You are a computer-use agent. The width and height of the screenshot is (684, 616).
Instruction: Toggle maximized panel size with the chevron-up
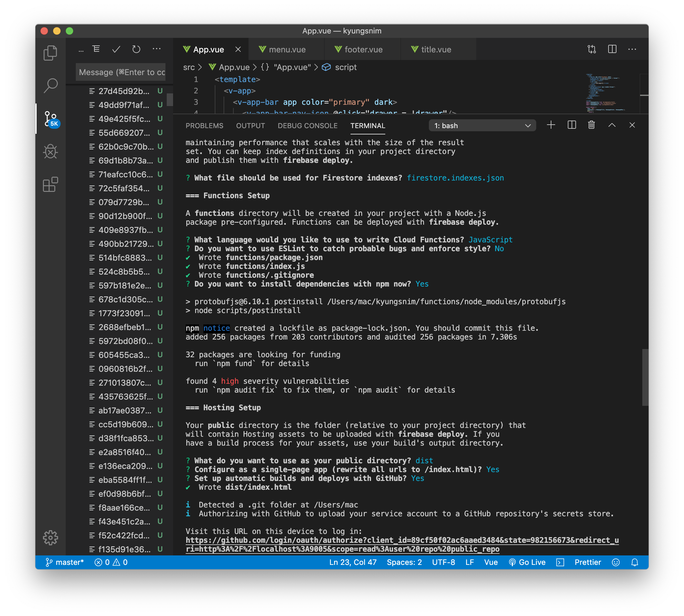click(612, 125)
